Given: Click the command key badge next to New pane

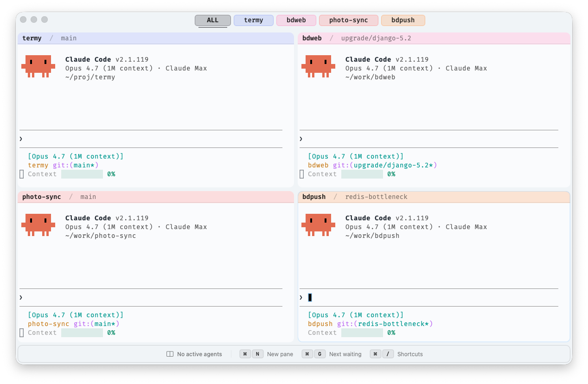Looking at the screenshot, I should [x=245, y=354].
